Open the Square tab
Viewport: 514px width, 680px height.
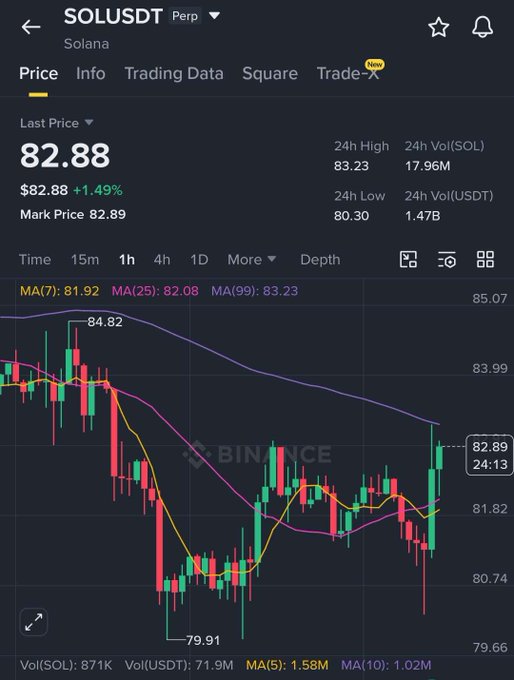click(270, 73)
